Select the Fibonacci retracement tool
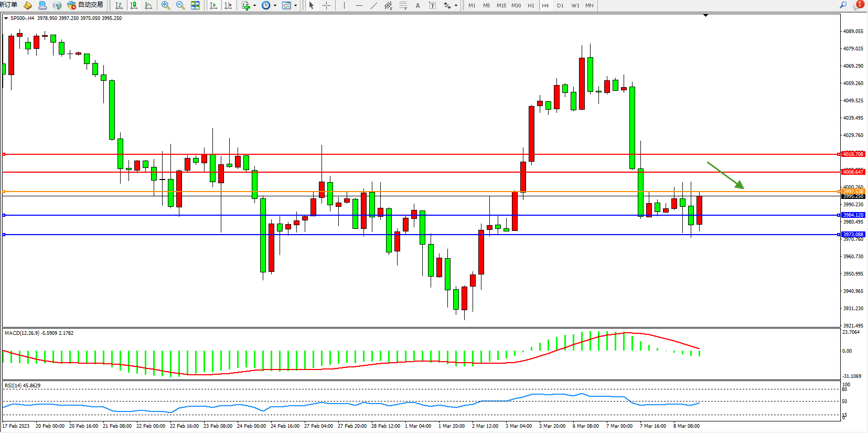Image resolution: width=868 pixels, height=433 pixels. (x=403, y=5)
